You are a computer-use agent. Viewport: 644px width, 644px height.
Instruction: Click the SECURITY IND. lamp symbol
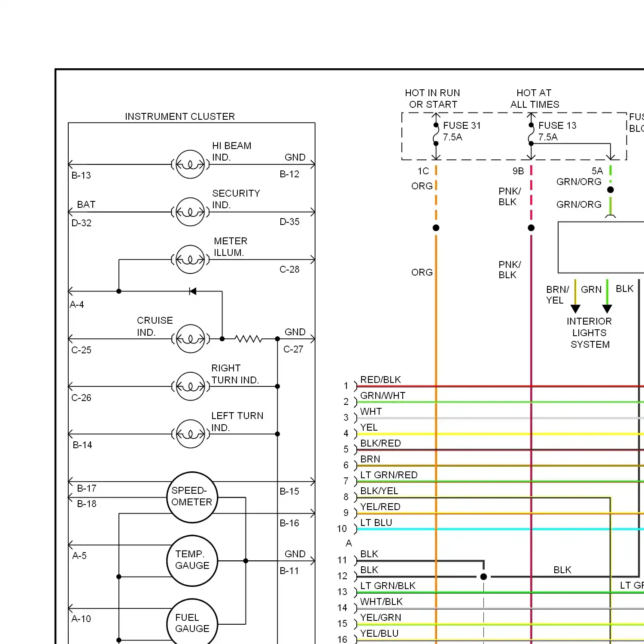point(190,212)
